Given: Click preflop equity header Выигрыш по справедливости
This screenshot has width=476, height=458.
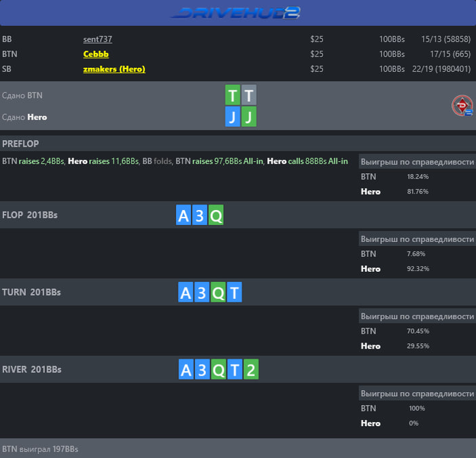Looking at the screenshot, I should coord(418,162).
